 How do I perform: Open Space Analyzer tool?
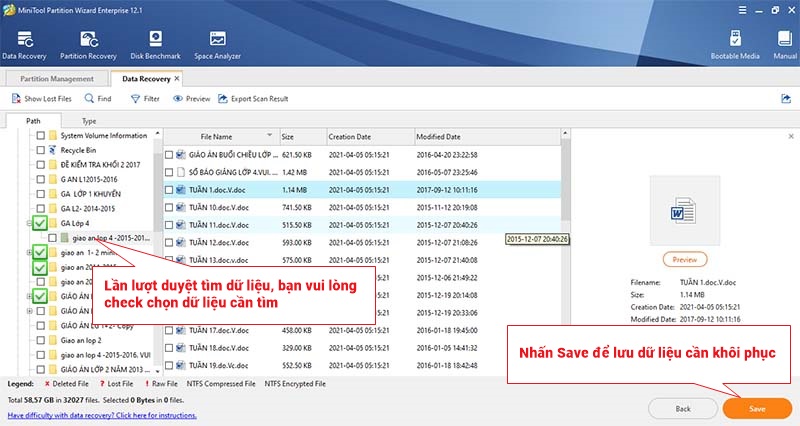pos(218,39)
